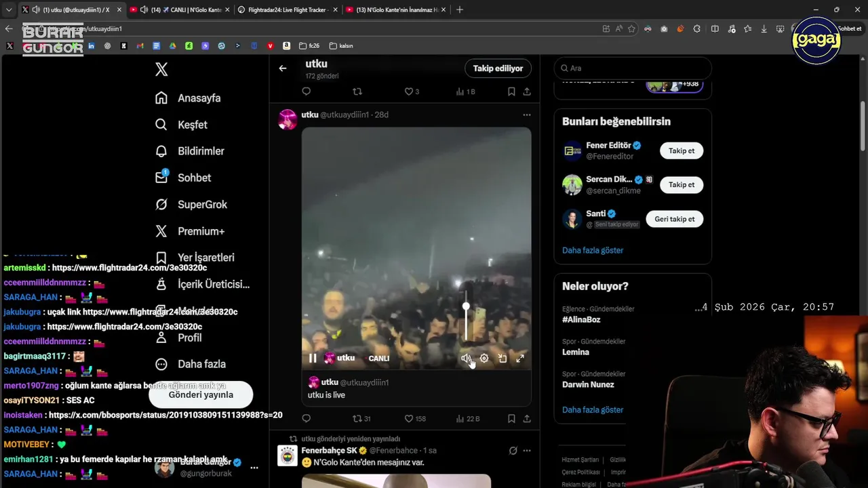868x488 pixels.
Task: Switch to N'Golo Kante'nin İnanılmaz tab
Action: tap(396, 9)
